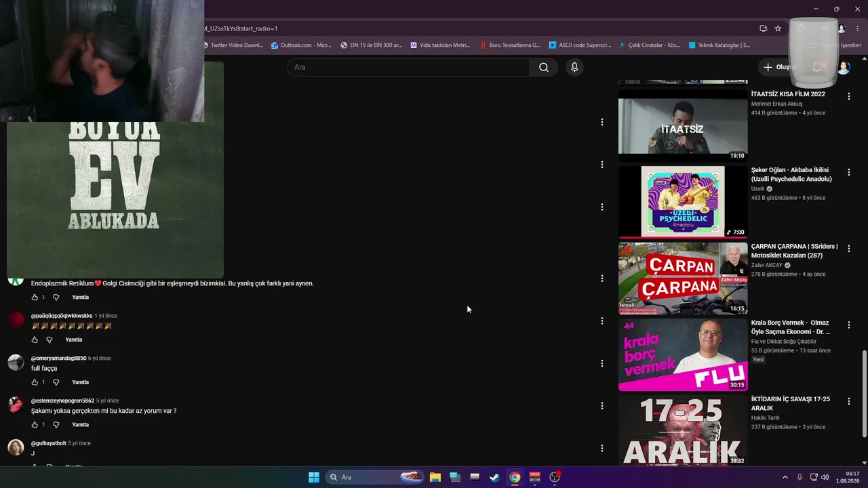Open more options for İTAATSİZ KISA FİLM 2022
Viewport: 868px width, 488px height.
848,97
